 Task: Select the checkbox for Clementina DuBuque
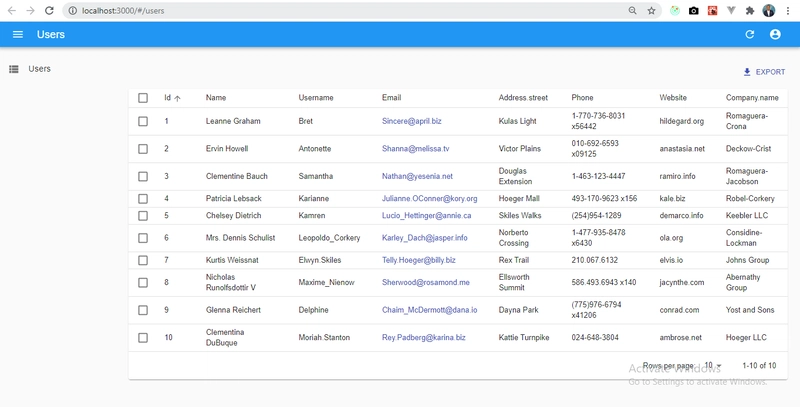point(143,338)
